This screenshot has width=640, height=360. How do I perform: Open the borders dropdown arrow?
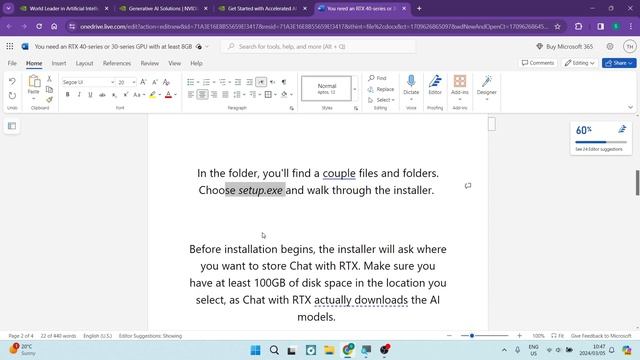tap(276, 95)
